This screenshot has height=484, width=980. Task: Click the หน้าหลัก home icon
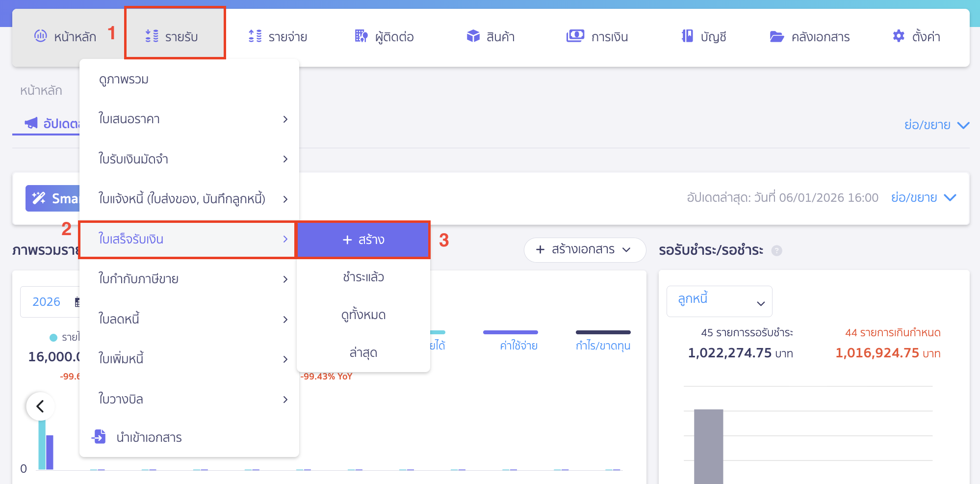[40, 35]
